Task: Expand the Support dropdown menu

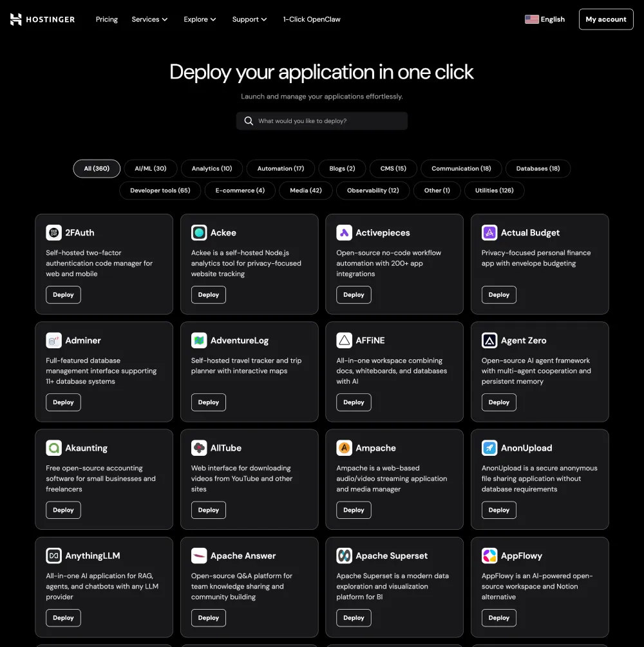Action: coord(249,19)
